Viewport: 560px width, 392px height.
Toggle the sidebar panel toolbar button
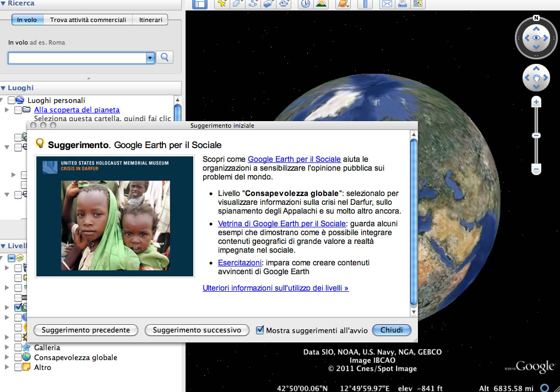199,4
